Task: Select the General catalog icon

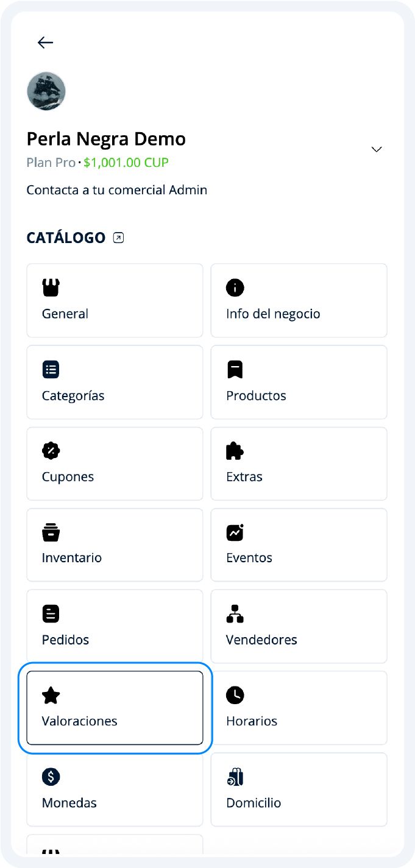Action: 51,288
